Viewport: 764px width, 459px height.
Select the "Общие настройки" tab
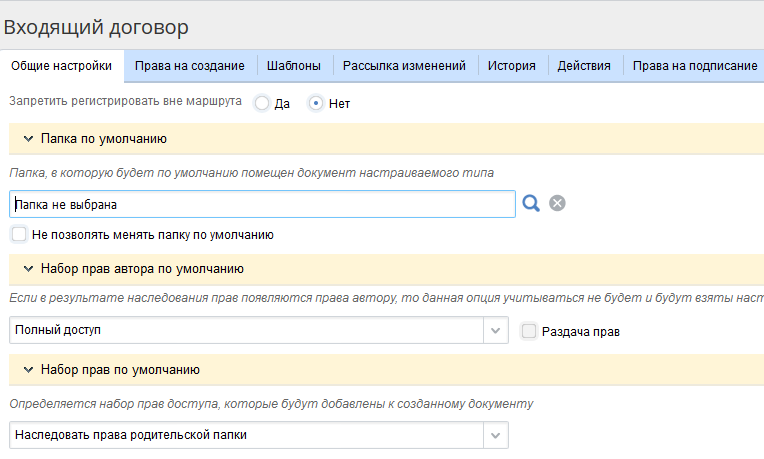(62, 66)
